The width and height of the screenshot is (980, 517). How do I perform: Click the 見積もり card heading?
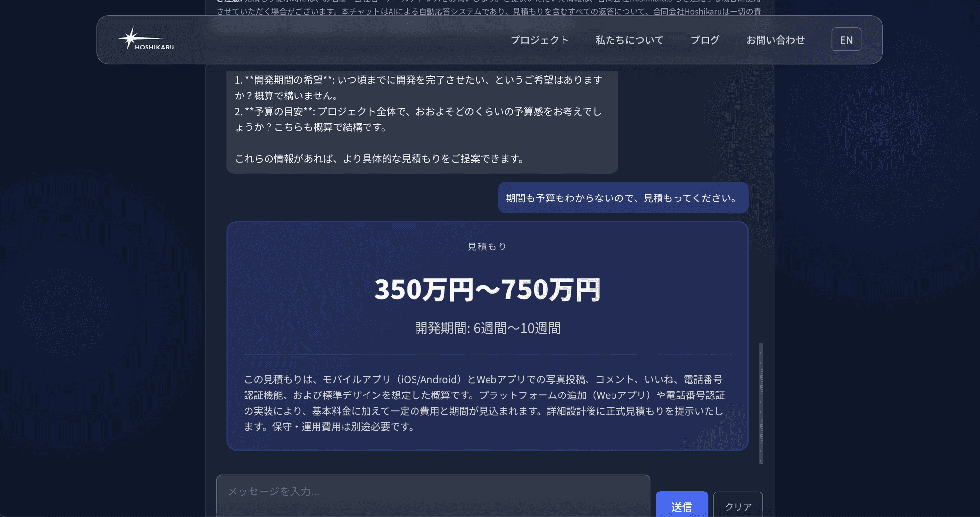pyautogui.click(x=487, y=246)
